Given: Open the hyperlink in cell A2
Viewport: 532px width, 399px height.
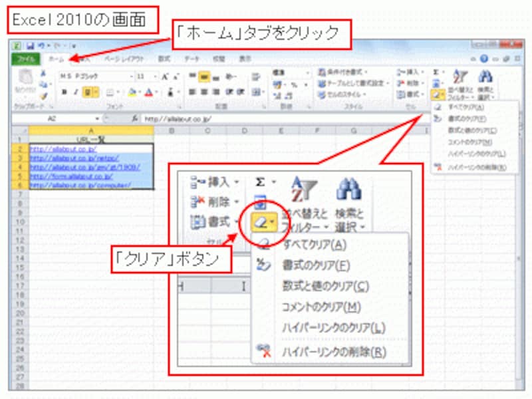Looking at the screenshot, I should (x=63, y=149).
